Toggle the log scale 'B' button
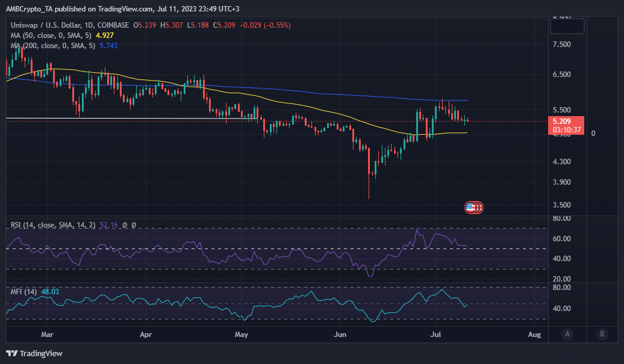The width and height of the screenshot is (624, 364). (602, 334)
